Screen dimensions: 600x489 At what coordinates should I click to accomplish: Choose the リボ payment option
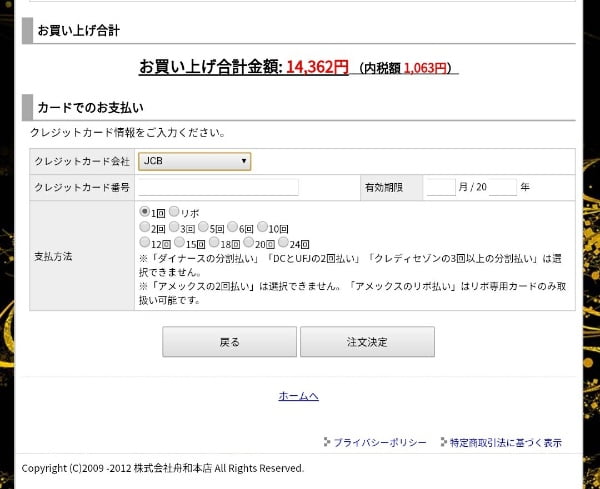[x=174, y=212]
